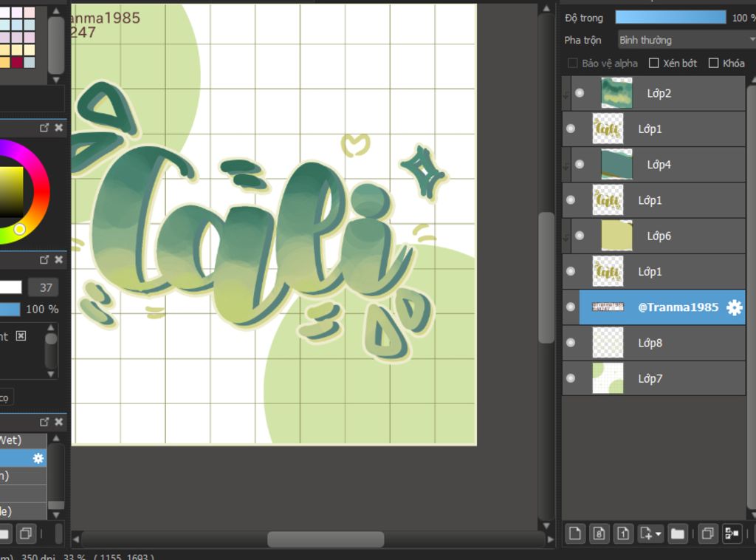This screenshot has height=560, width=756.
Task: Hide the Lớp2 layer
Action: (x=580, y=92)
